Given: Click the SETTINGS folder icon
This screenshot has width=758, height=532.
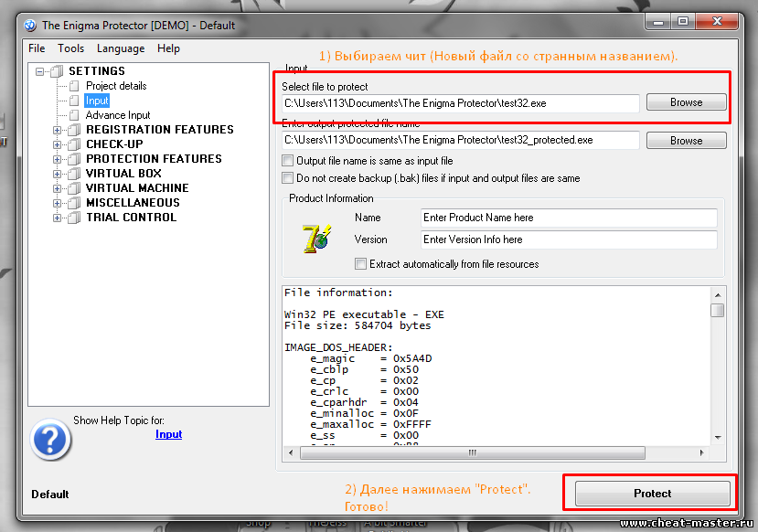Looking at the screenshot, I should coord(57,71).
